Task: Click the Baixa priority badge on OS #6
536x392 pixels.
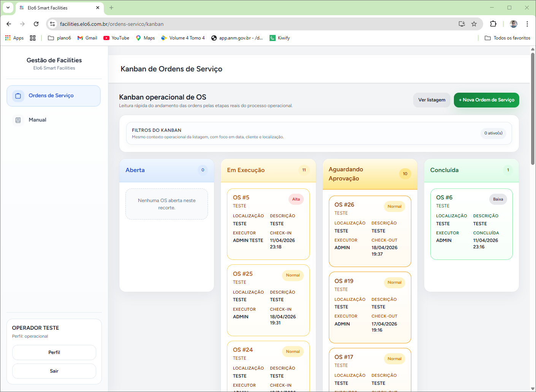Action: (x=498, y=199)
